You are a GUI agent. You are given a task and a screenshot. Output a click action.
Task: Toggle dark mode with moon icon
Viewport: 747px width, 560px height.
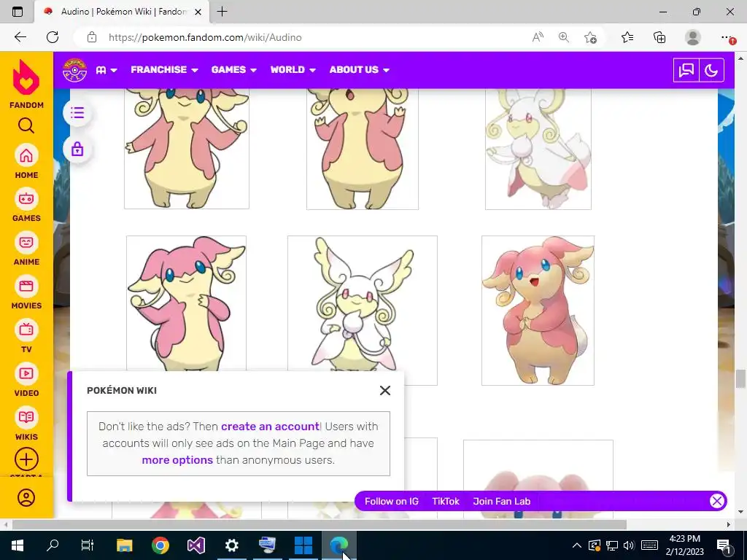click(711, 71)
